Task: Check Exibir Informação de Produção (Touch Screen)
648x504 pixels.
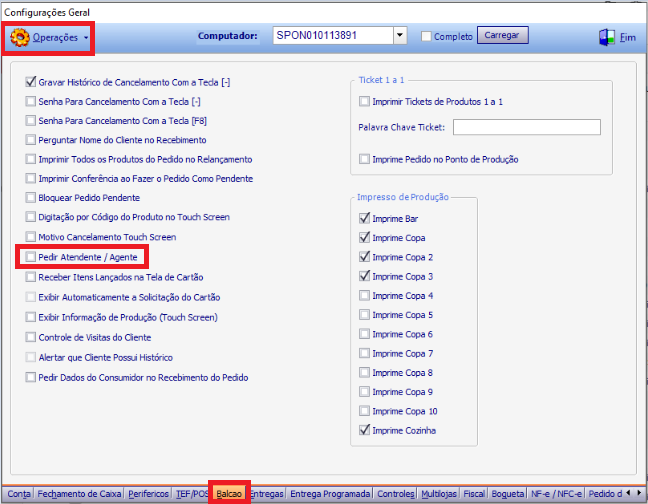Action: point(31,317)
